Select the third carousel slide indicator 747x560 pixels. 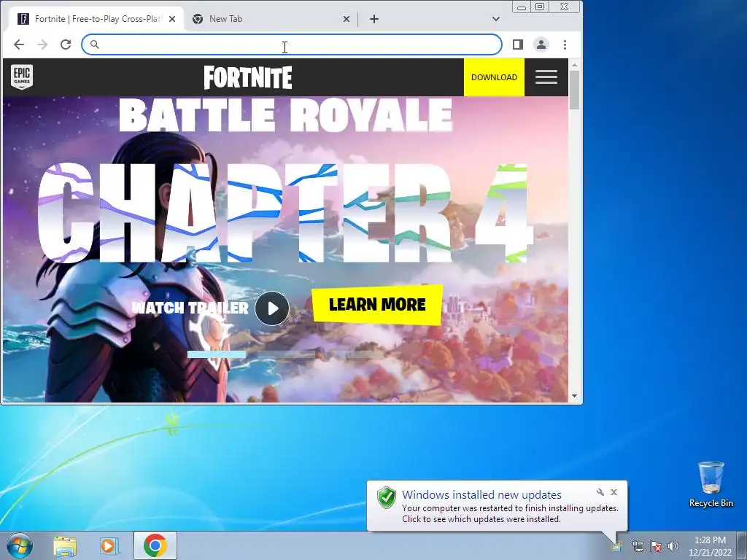355,354
